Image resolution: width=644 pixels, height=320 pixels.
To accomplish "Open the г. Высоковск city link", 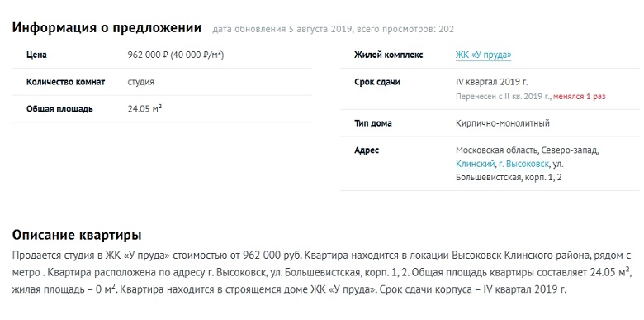I will [523, 164].
